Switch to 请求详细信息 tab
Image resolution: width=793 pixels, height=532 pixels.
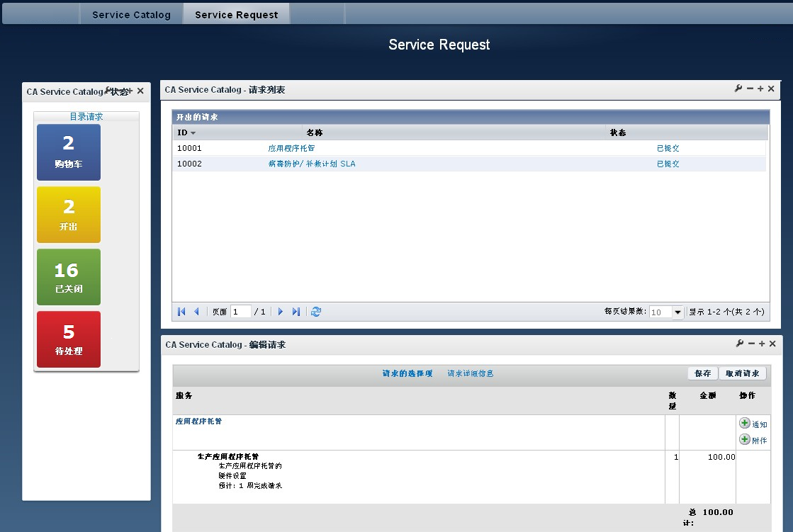pos(471,373)
